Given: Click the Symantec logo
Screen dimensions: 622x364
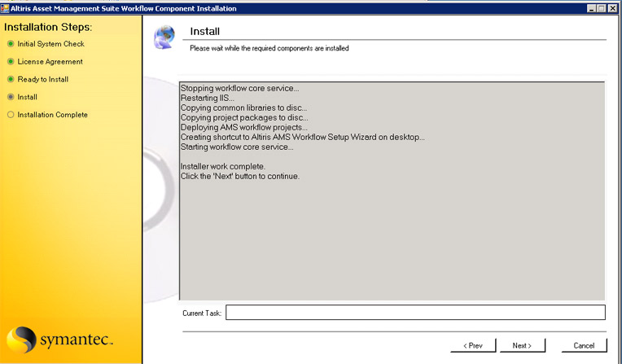Looking at the screenshot, I should point(60,340).
